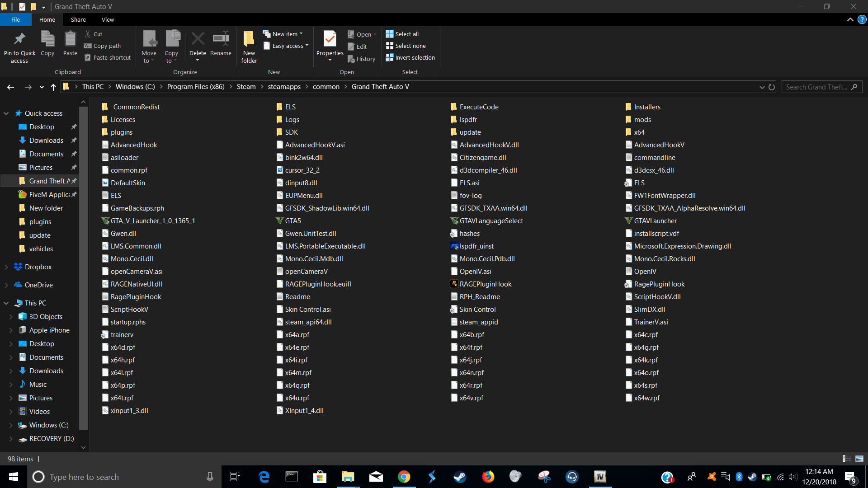This screenshot has height=488, width=868.
Task: Click the New folder ribbon icon
Action: tap(249, 40)
